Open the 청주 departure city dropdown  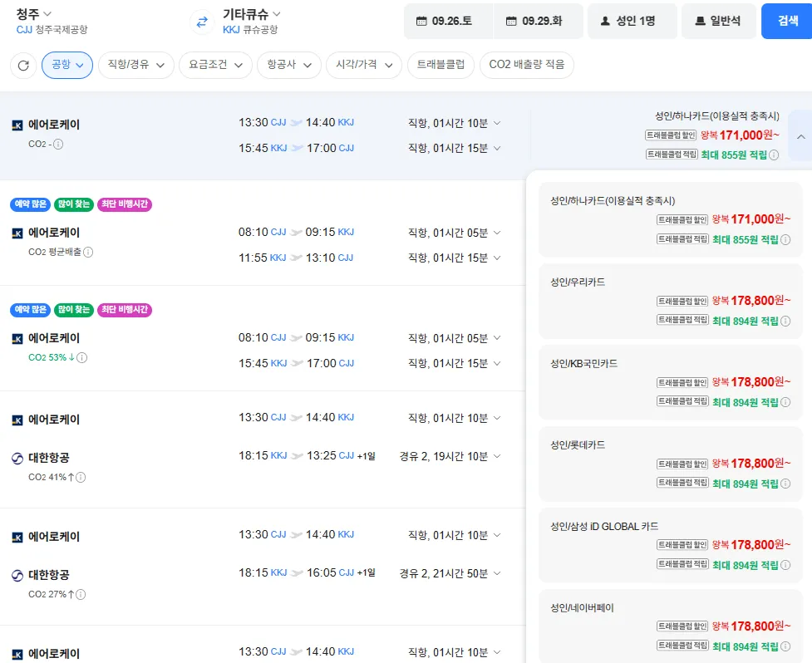34,14
